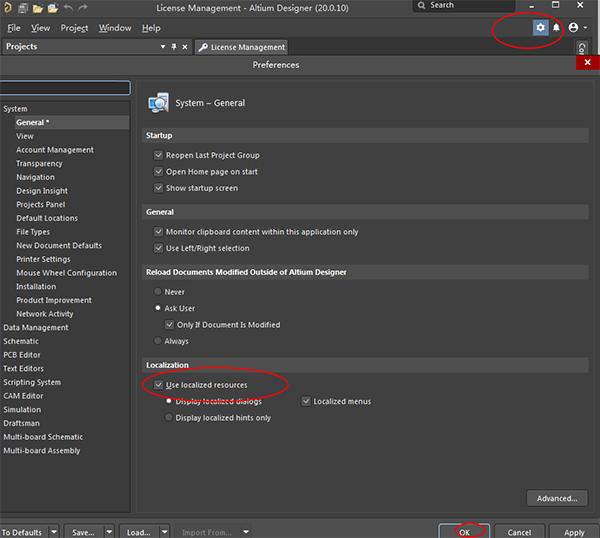
Task: Toggle Localized menus checkbox
Action: pyautogui.click(x=306, y=401)
